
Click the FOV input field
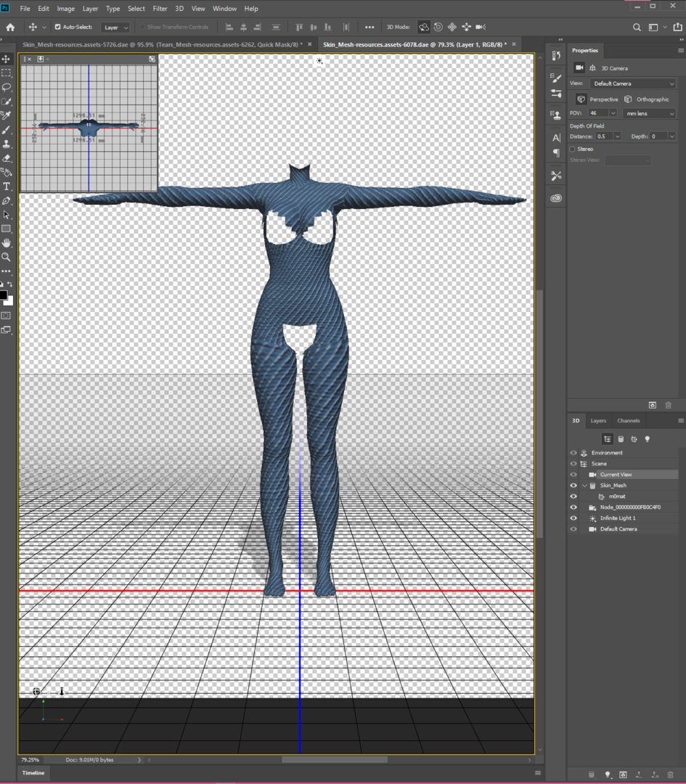(598, 113)
